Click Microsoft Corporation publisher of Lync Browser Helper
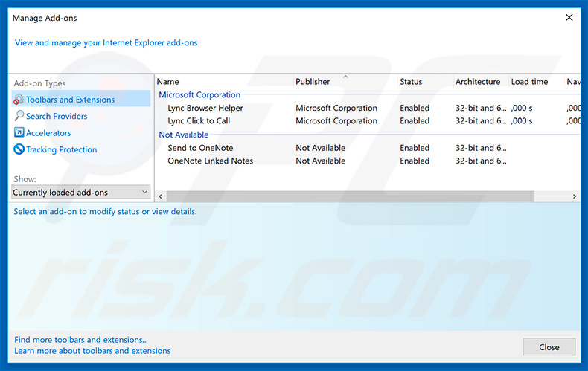 click(336, 108)
